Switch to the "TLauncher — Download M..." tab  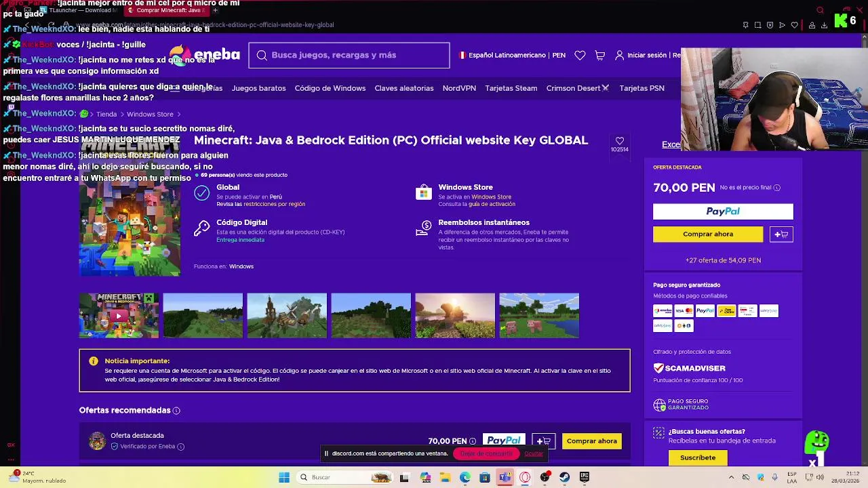(x=79, y=10)
